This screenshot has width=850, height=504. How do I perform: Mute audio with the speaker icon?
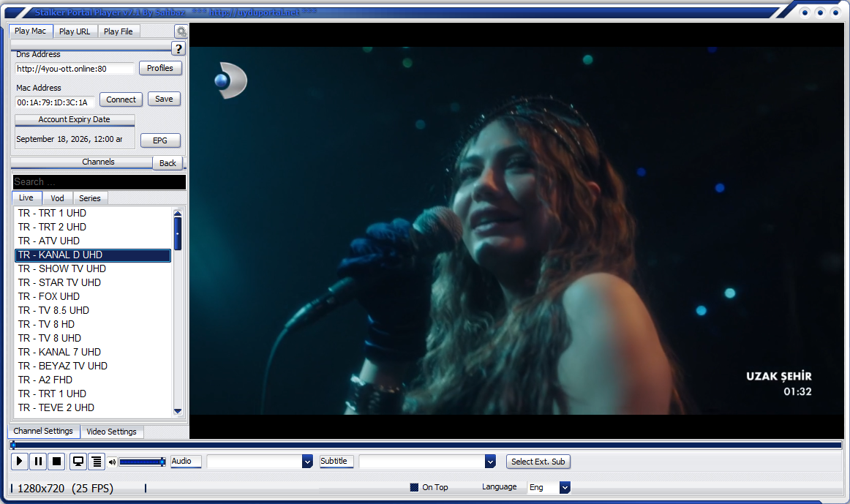[x=112, y=462]
